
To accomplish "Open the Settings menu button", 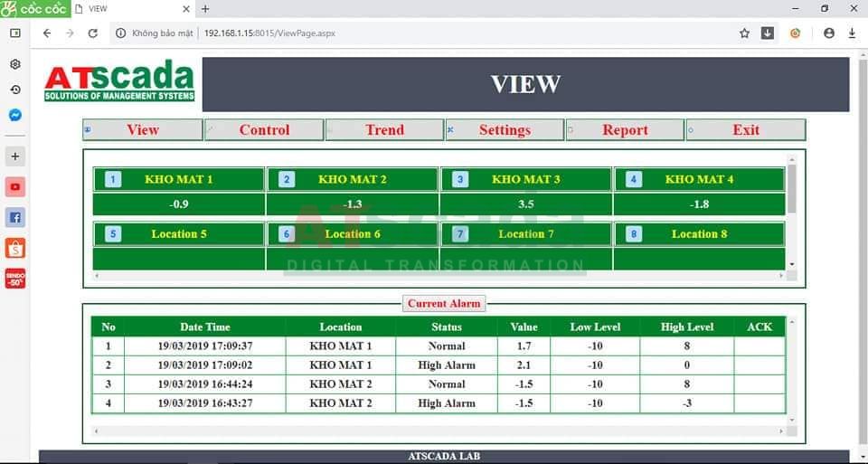I will [x=505, y=130].
